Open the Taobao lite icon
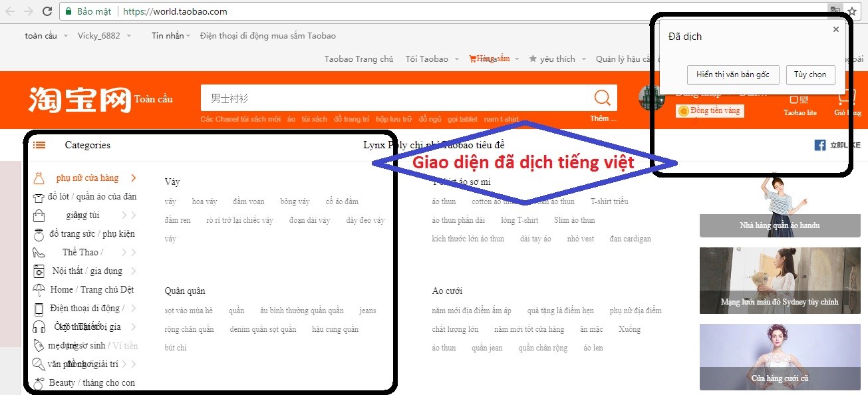The image size is (868, 395). tap(799, 100)
